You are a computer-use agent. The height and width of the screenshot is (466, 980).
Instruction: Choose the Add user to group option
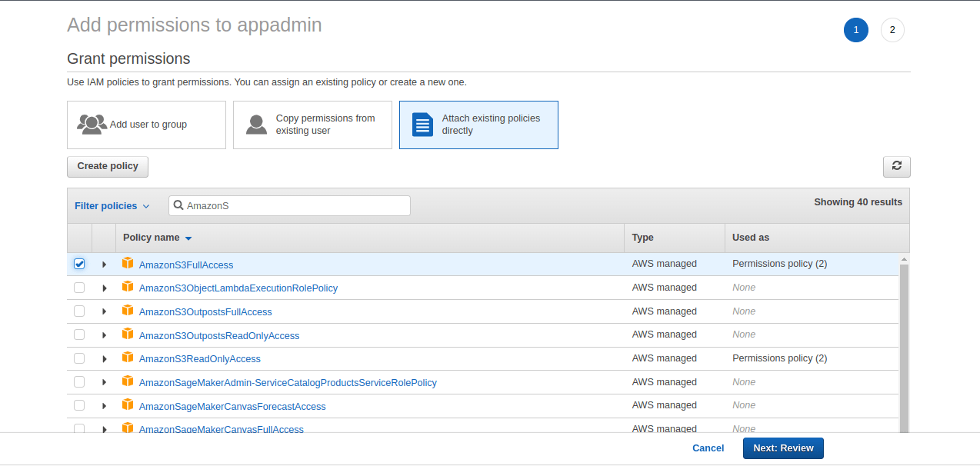(x=146, y=125)
